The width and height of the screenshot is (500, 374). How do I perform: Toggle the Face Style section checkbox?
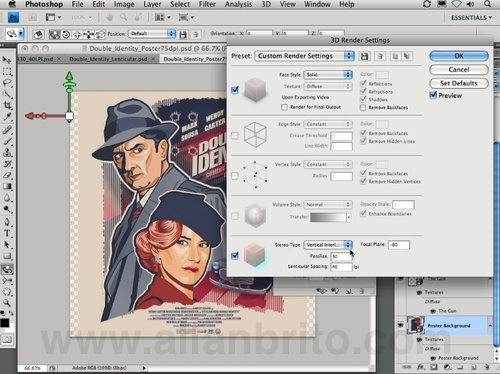point(235,90)
